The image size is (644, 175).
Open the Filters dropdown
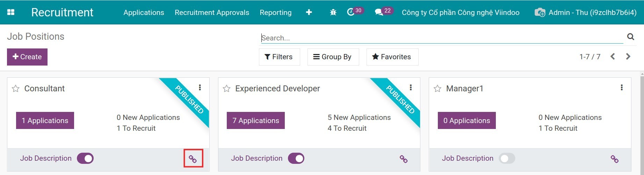pyautogui.click(x=279, y=57)
